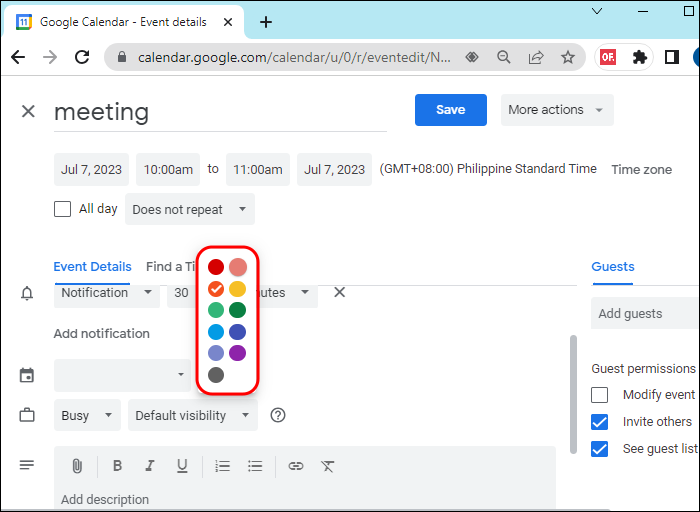This screenshot has width=700, height=512.
Task: Enable the All day checkbox
Action: tap(62, 209)
